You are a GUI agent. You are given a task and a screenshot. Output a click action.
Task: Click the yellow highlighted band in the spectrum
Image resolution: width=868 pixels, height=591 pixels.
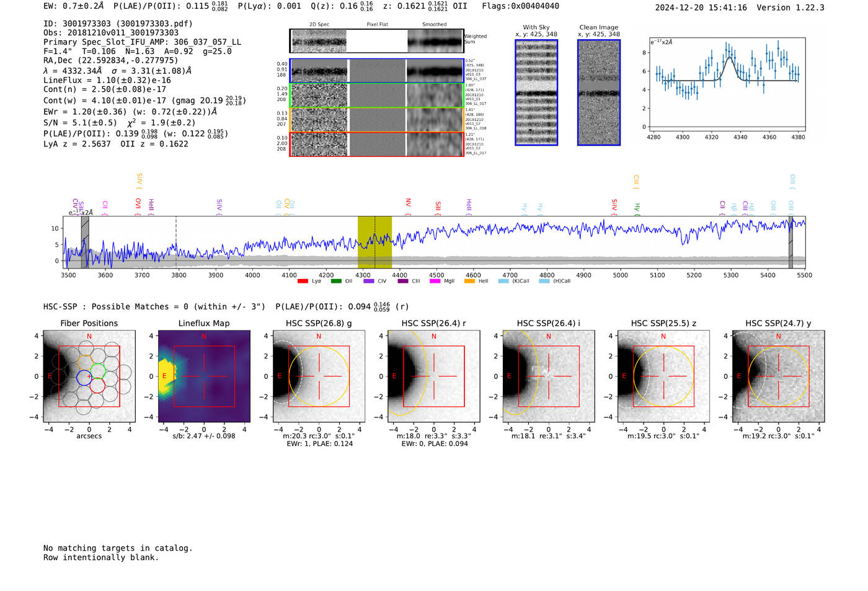[x=374, y=242]
